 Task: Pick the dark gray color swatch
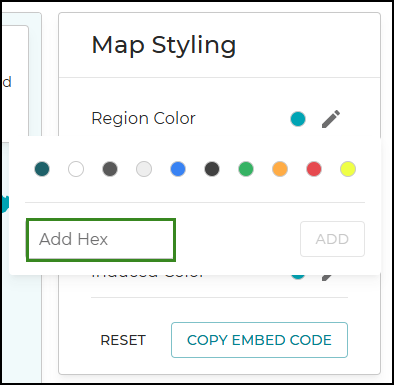(x=110, y=169)
